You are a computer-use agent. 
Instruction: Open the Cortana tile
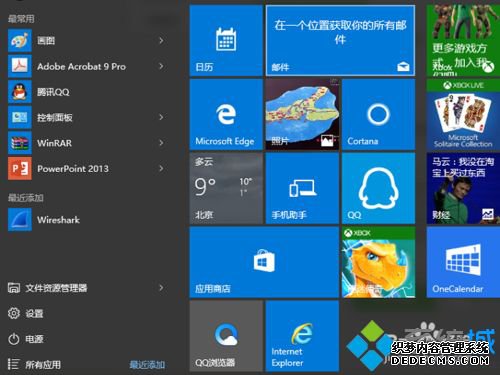(x=378, y=114)
